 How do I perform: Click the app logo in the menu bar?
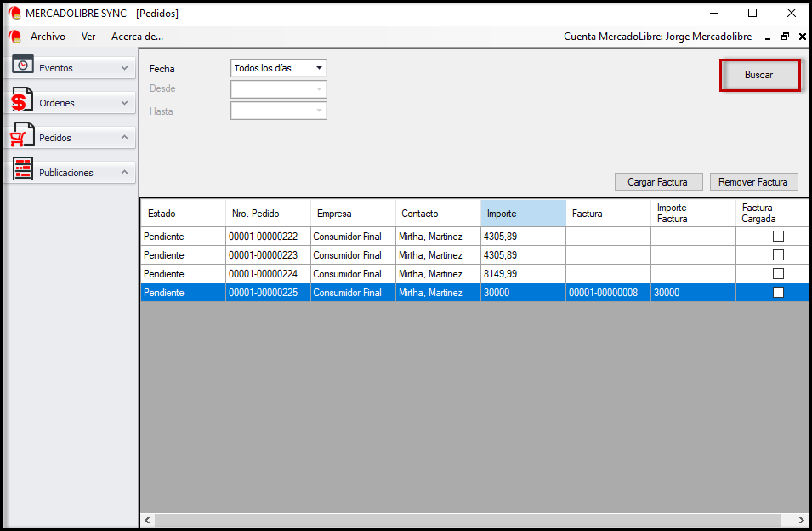14,37
